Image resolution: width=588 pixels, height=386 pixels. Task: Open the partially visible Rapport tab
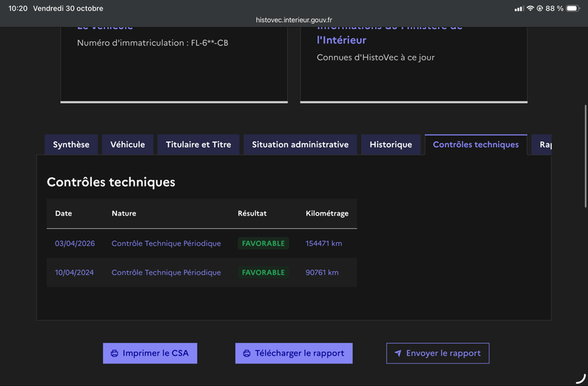tap(542, 144)
